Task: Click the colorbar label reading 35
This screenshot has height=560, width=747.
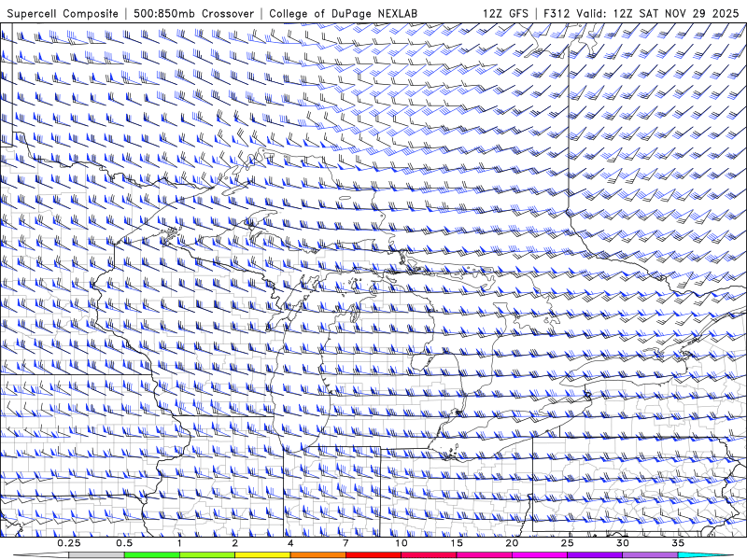Action: tap(678, 543)
